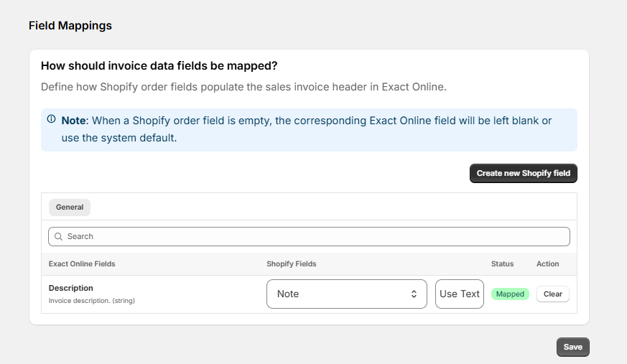This screenshot has width=627, height=364.
Task: Click the Exact Online Fields column header
Action: pyautogui.click(x=82, y=263)
